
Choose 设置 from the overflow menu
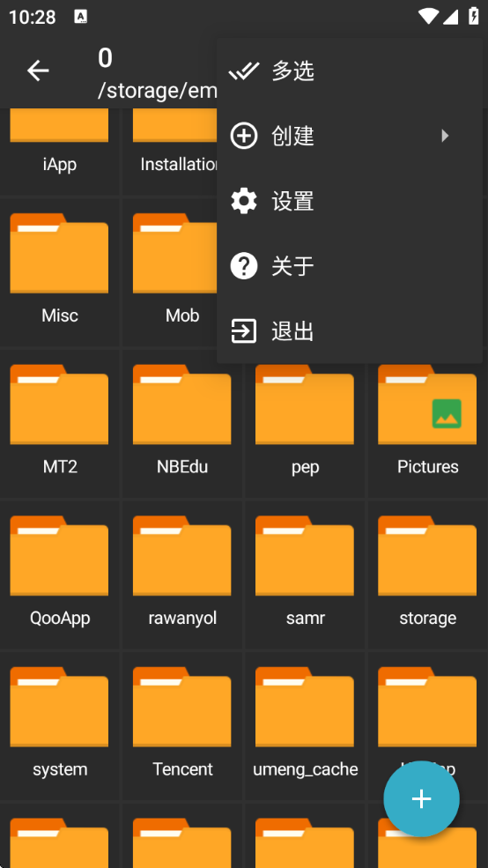pos(350,201)
